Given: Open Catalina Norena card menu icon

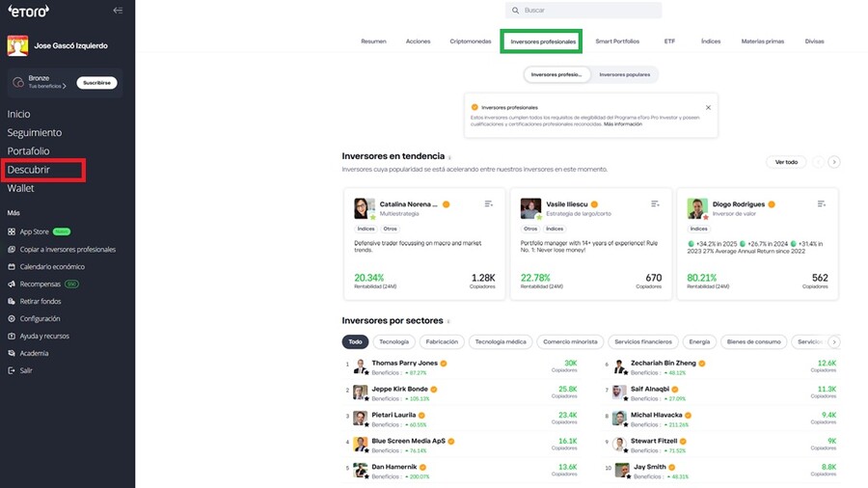Looking at the screenshot, I should 489,204.
